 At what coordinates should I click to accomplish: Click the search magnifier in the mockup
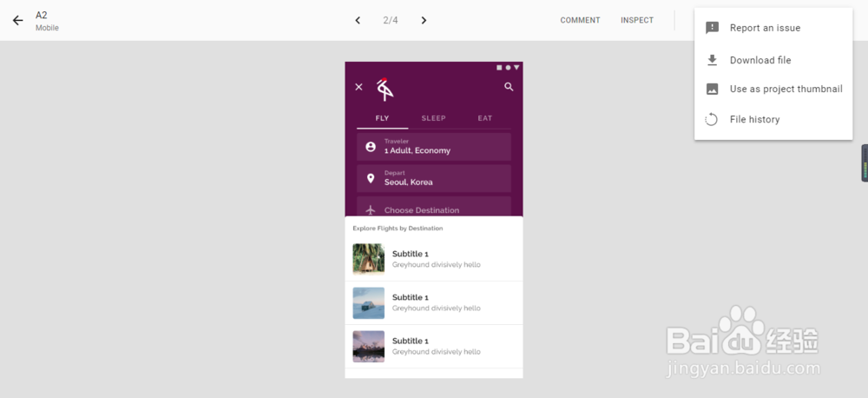(x=509, y=87)
